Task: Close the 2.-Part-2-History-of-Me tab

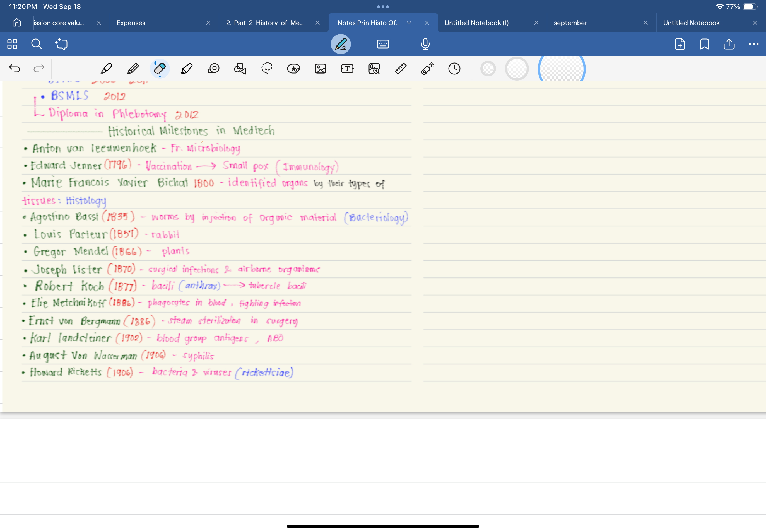Action: [317, 23]
